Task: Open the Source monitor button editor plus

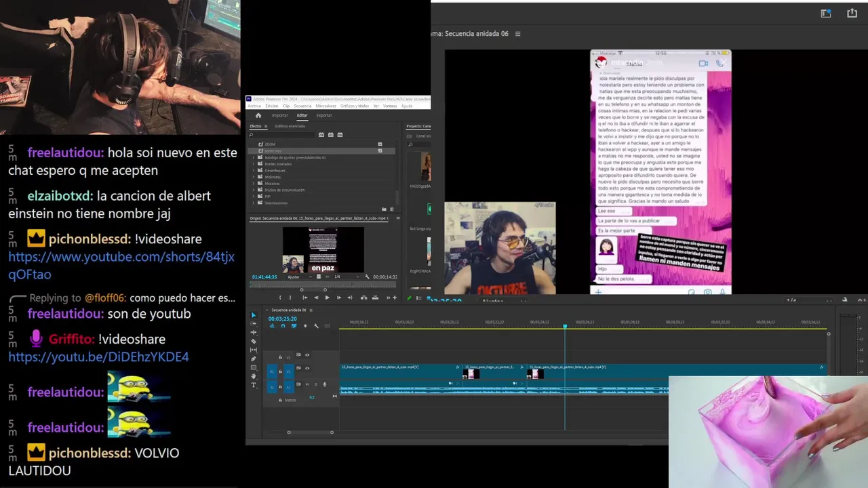Action: tap(395, 298)
